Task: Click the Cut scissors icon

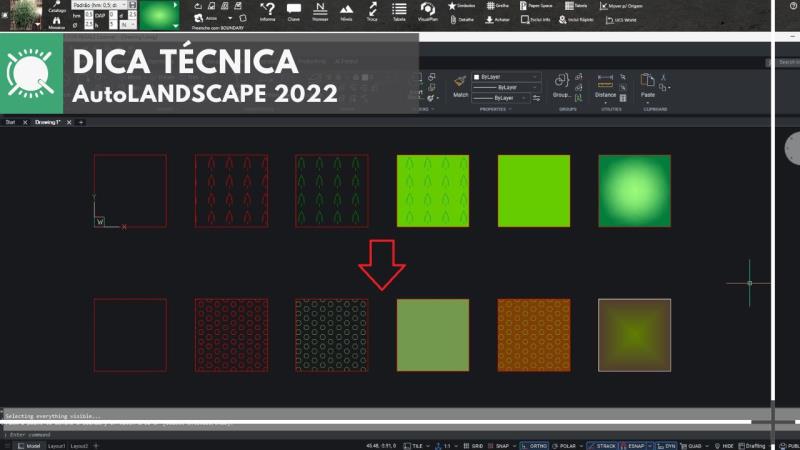Action: (x=663, y=78)
